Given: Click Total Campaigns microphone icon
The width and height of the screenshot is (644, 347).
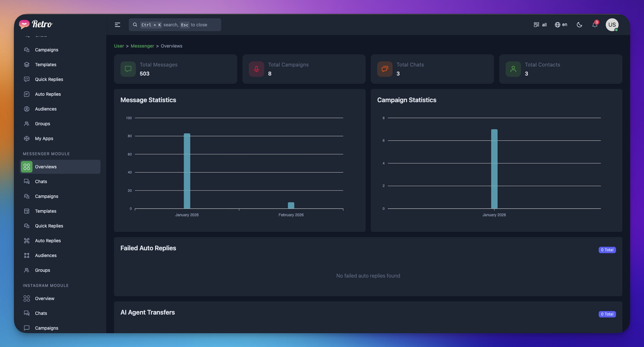Looking at the screenshot, I should pos(257,69).
